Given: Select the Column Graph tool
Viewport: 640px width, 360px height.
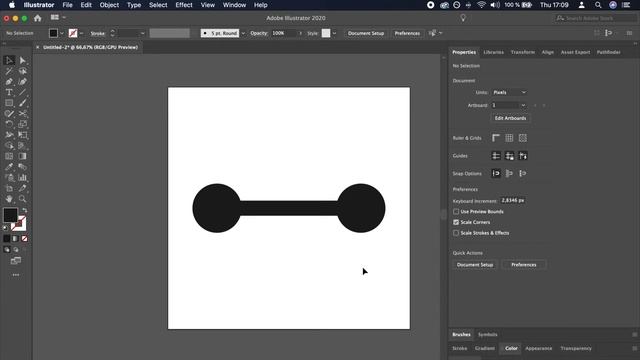Looking at the screenshot, I should [x=22, y=178].
